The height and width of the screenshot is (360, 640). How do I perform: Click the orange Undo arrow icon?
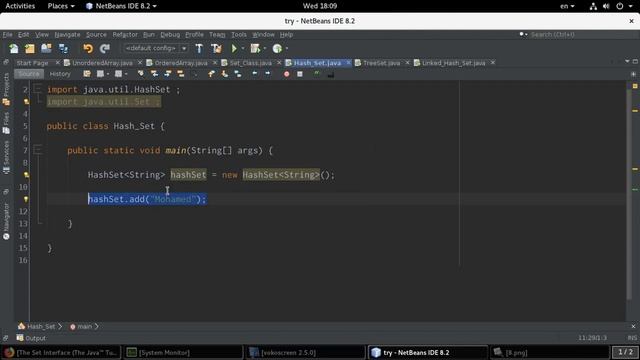pyautogui.click(x=88, y=49)
